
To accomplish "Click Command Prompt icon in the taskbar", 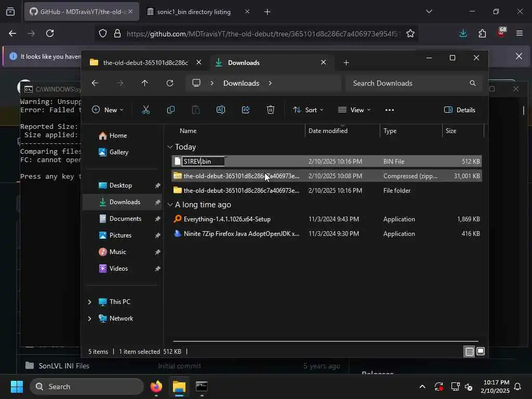I will (202, 387).
